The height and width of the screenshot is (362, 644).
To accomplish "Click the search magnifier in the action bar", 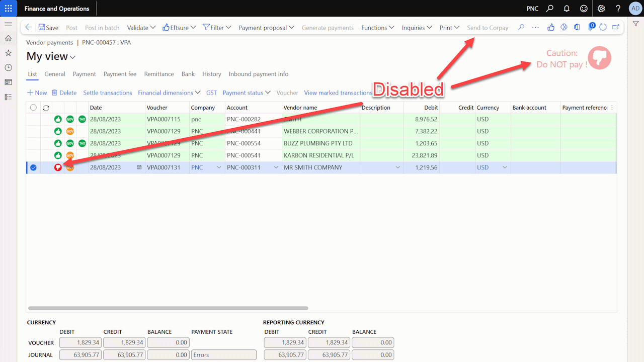I will coord(521,27).
